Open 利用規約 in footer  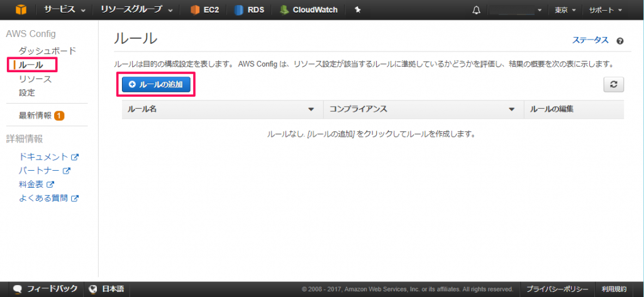pos(614,289)
